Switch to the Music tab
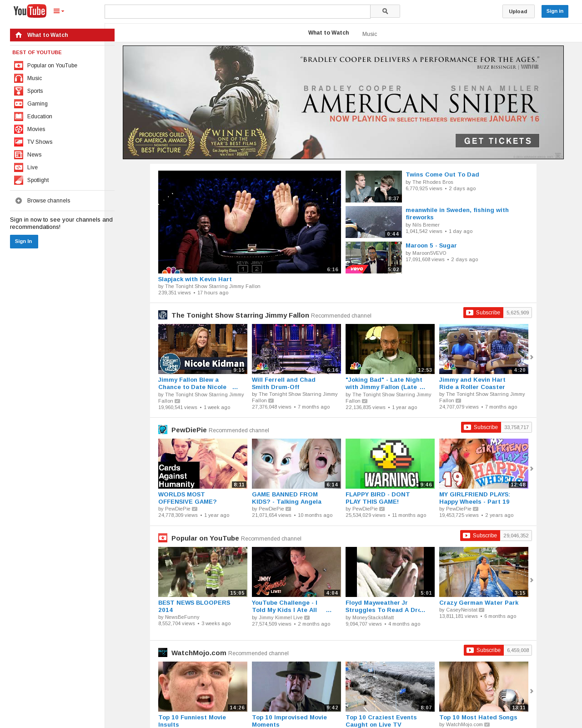Viewport: 582px width, 728px height. pyautogui.click(x=370, y=34)
